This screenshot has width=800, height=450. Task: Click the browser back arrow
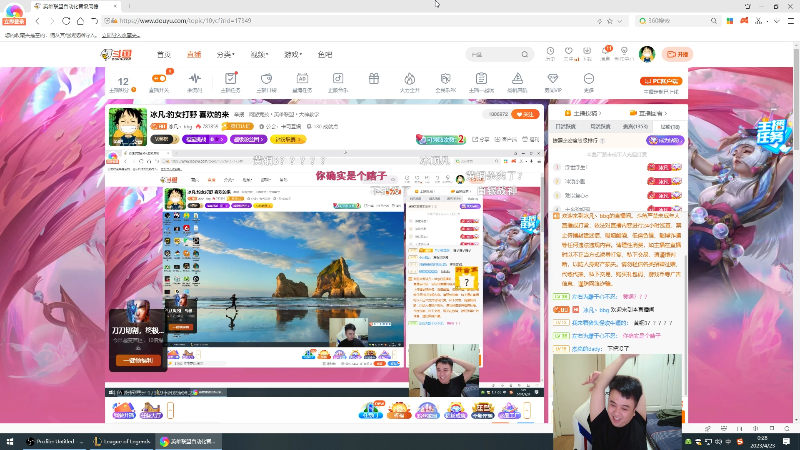pyautogui.click(x=38, y=21)
